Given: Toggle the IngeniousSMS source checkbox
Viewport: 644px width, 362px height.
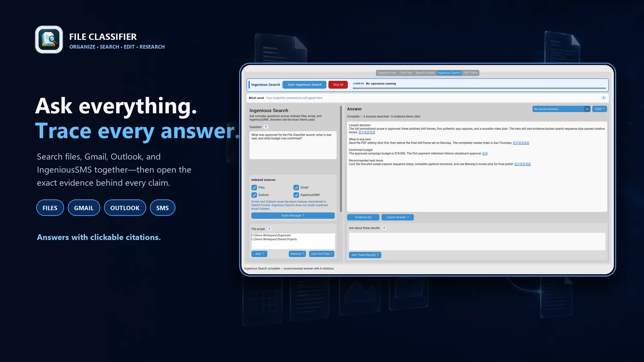Looking at the screenshot, I should pos(296,195).
